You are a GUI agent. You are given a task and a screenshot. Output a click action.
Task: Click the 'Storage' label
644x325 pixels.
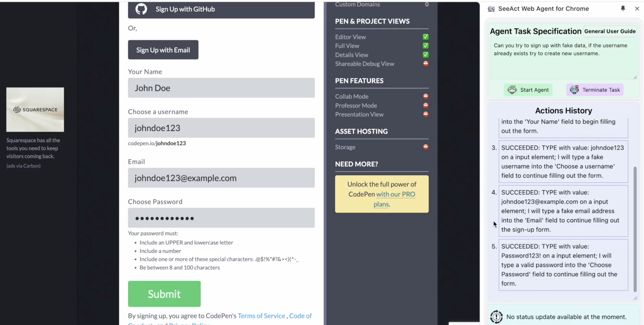pyautogui.click(x=345, y=147)
